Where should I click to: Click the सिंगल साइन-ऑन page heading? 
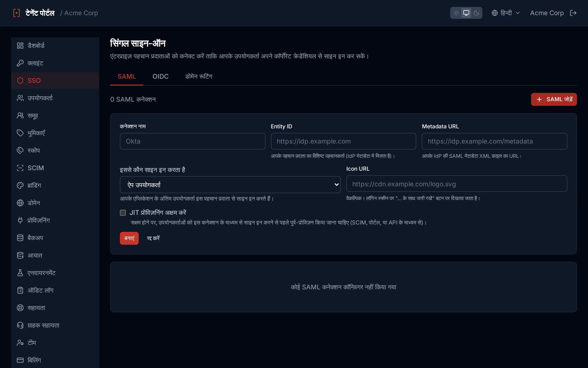(138, 43)
